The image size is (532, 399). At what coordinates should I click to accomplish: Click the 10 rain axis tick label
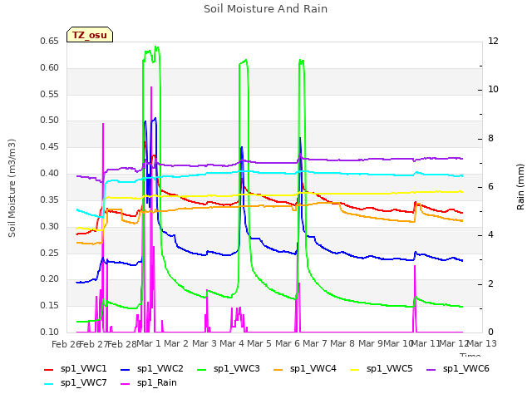(493, 90)
